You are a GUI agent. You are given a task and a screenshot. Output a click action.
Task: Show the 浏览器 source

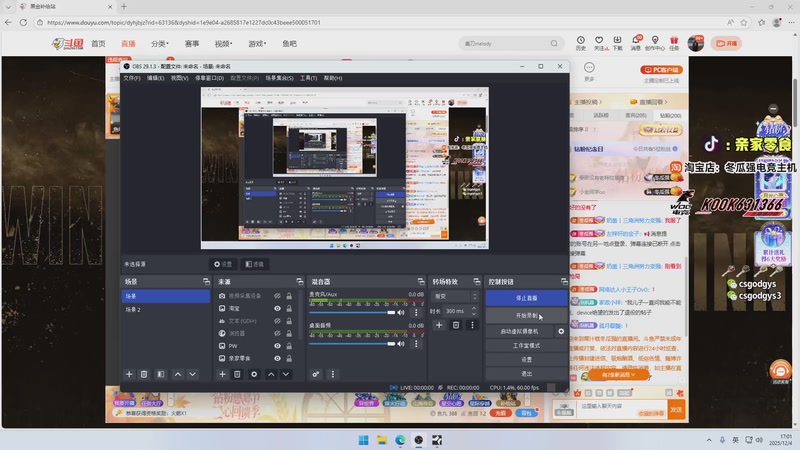277,333
